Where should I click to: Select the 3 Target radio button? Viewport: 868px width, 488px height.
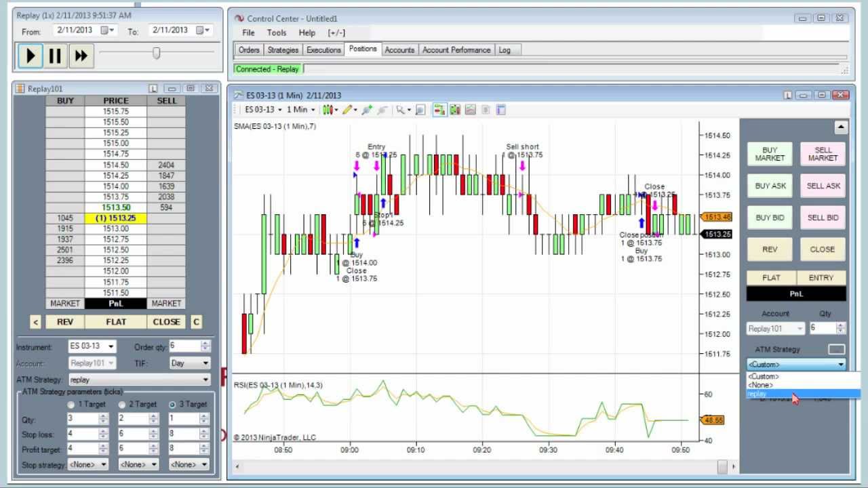point(172,405)
